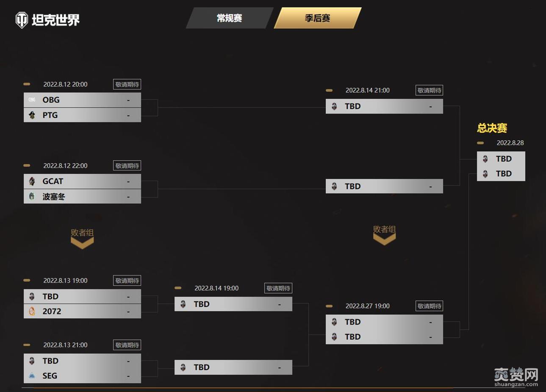The height and width of the screenshot is (392, 546).
Task: Select the GCAT team row
Action: point(82,181)
